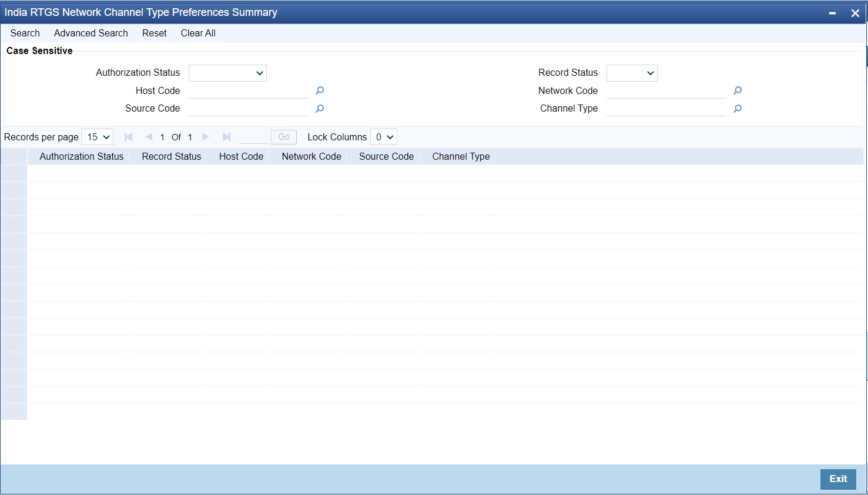Run Search from the toolbar

[x=25, y=33]
